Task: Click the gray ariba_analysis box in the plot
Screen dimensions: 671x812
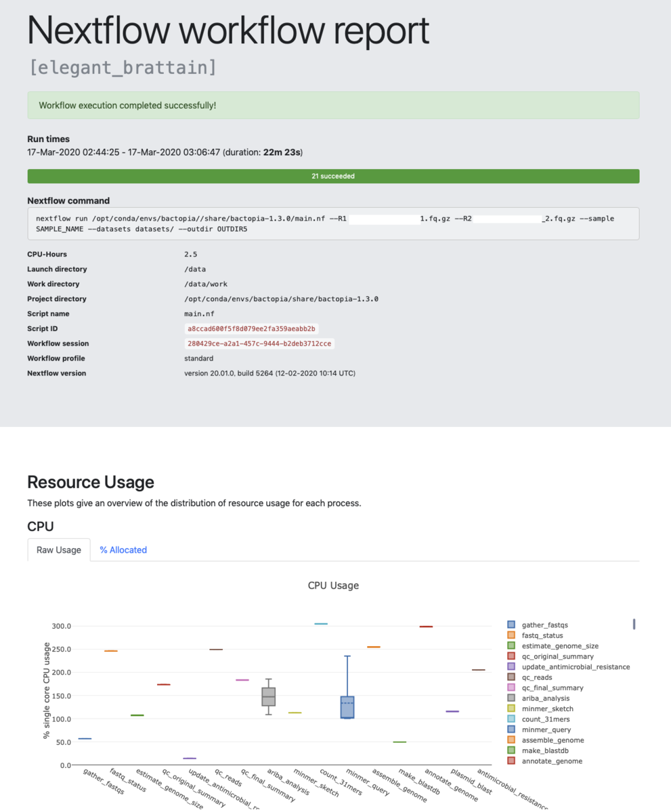Action: click(269, 696)
